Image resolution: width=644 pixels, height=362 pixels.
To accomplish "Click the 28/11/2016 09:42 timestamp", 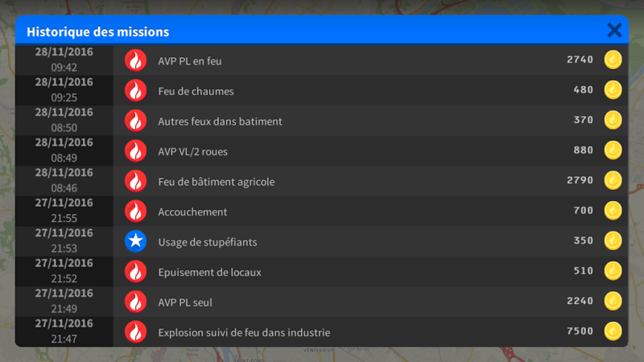I will coord(64,60).
